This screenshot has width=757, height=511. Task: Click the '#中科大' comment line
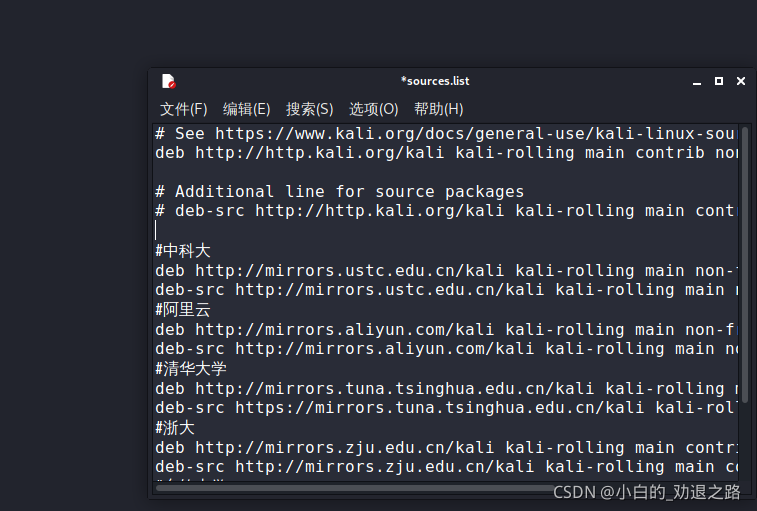pyautogui.click(x=182, y=251)
